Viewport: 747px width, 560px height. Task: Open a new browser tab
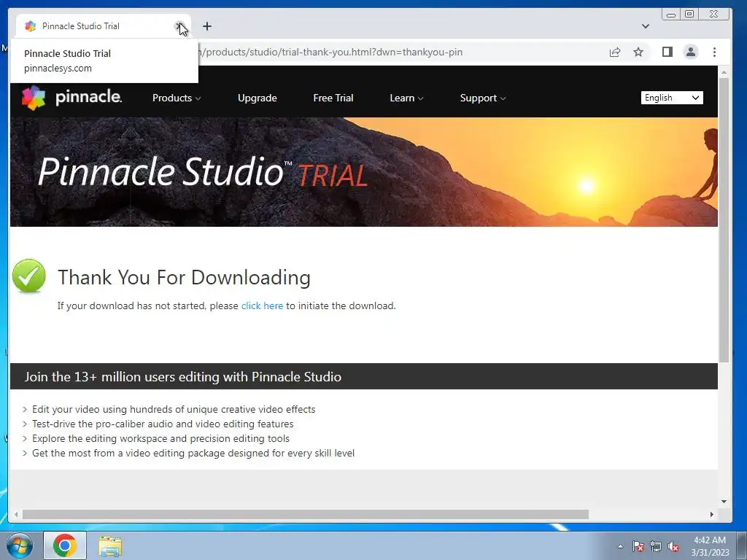pos(206,26)
